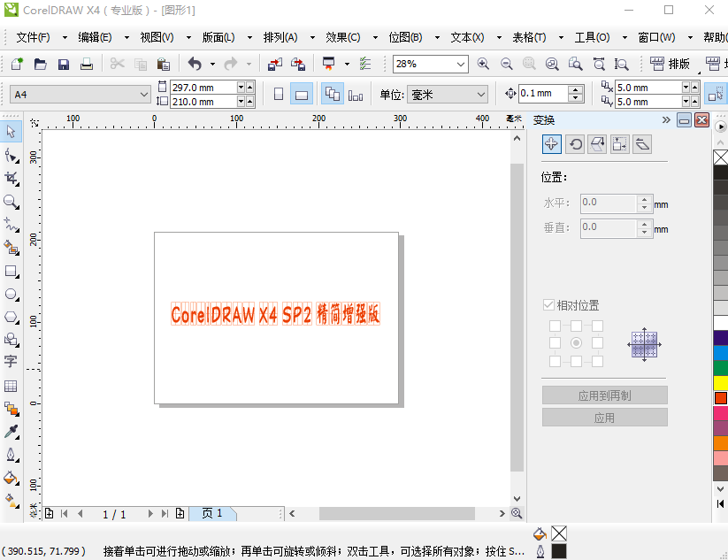The width and height of the screenshot is (728, 560).
Task: Click the Import icon
Action: 275,64
